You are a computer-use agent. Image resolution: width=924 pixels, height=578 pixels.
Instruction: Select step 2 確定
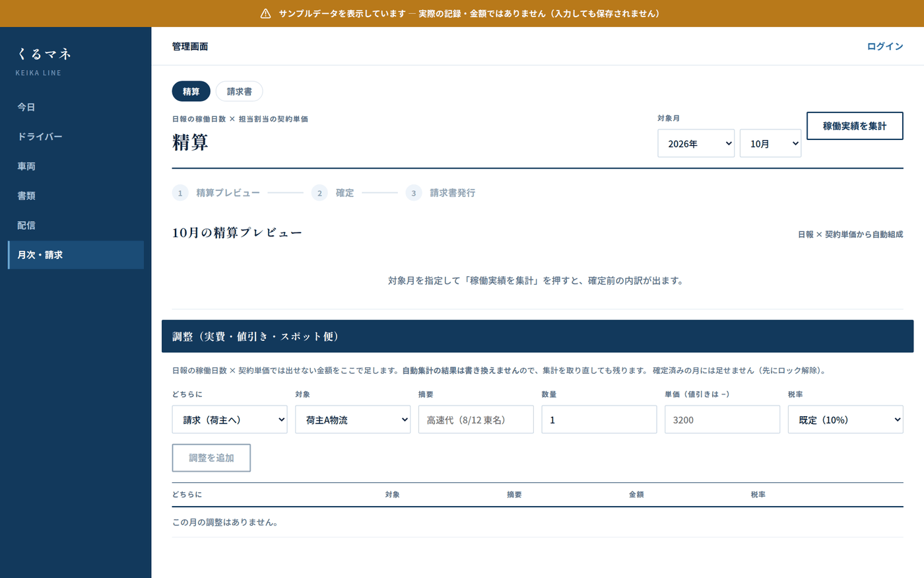(333, 193)
